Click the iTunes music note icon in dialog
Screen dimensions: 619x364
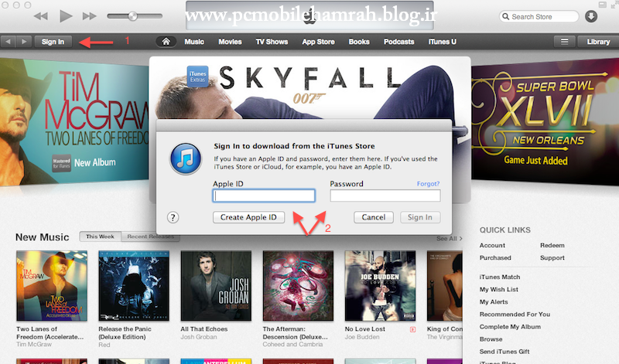(186, 158)
